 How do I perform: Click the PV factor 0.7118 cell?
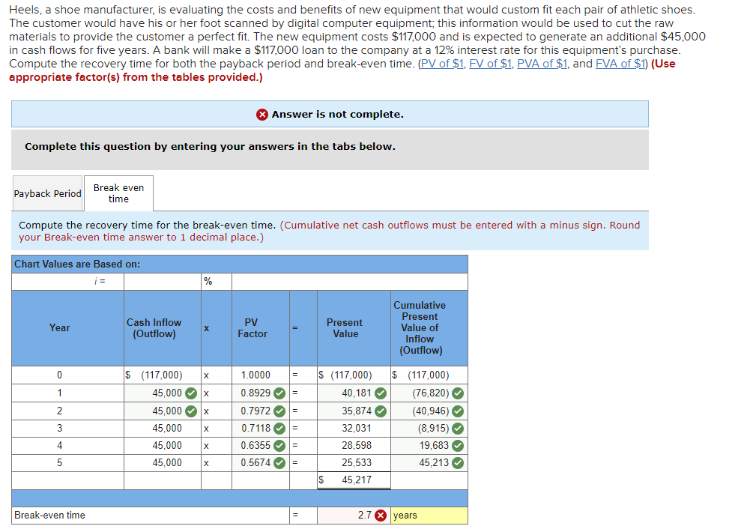pos(260,429)
